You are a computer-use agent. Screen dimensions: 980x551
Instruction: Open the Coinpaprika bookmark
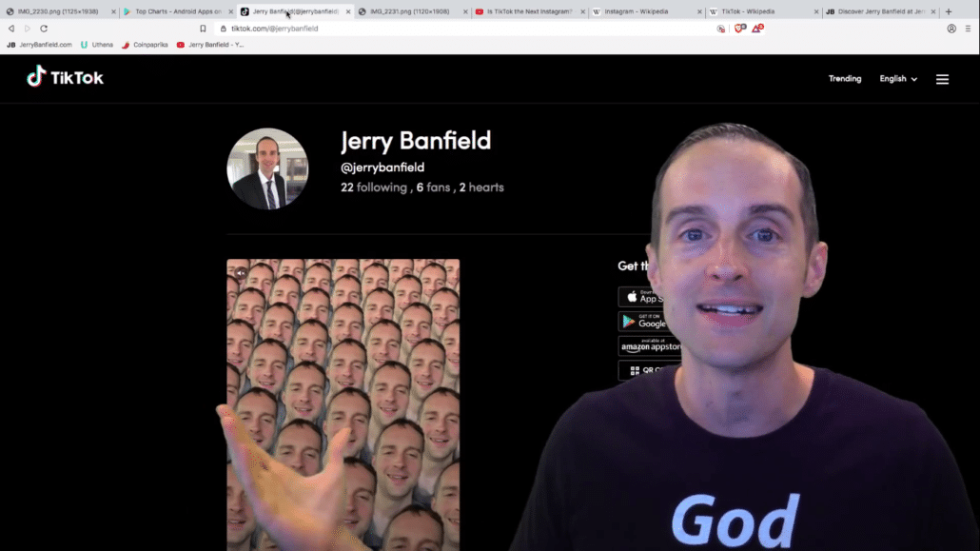145,45
